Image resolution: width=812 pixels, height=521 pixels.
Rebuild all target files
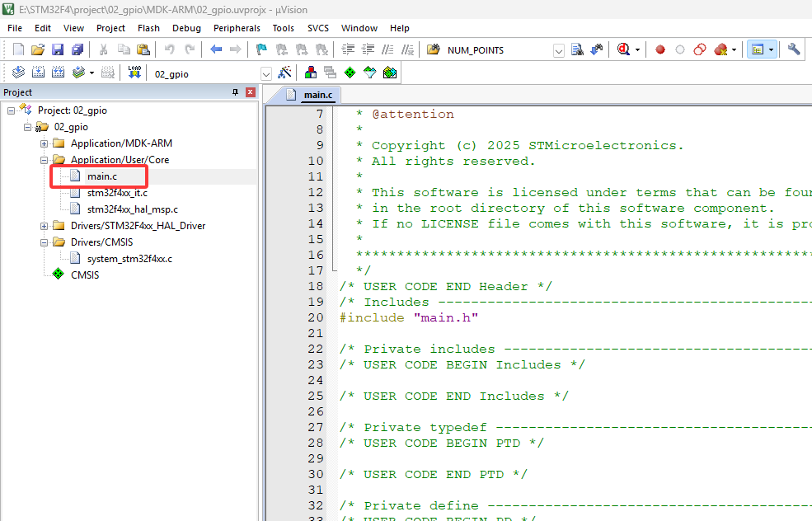[58, 73]
